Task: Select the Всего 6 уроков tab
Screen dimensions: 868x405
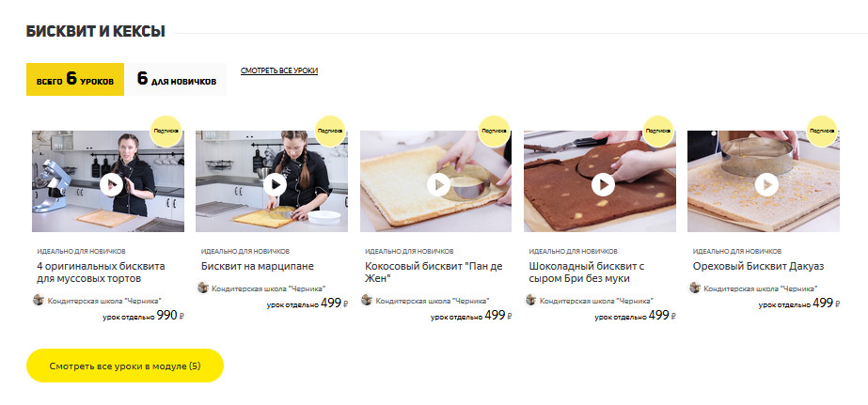Action: point(75,79)
